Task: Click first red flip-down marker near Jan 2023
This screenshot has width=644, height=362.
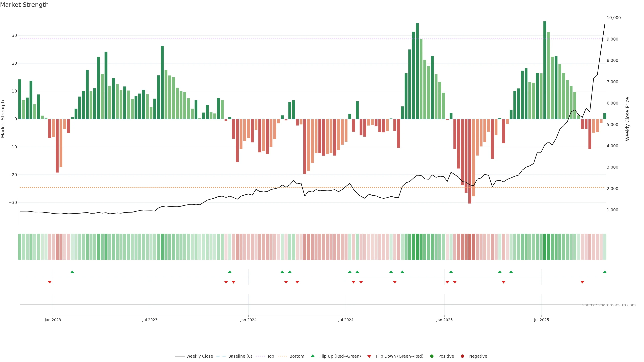Action: 50,282
